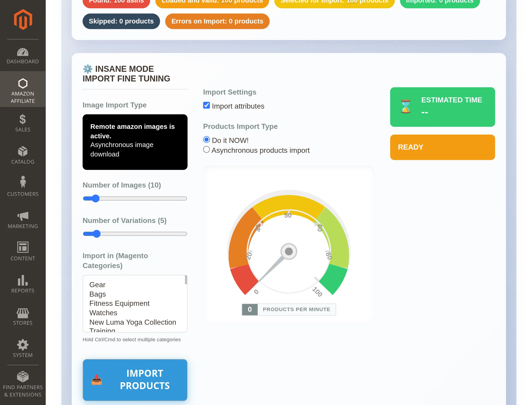Open the Customers person icon
Screen dimensions: 532x405
point(23,182)
